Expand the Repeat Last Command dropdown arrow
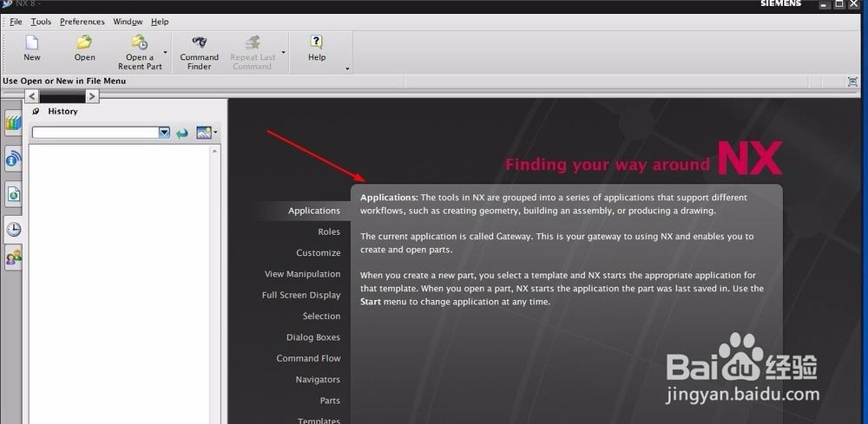This screenshot has width=868, height=424. [x=284, y=52]
